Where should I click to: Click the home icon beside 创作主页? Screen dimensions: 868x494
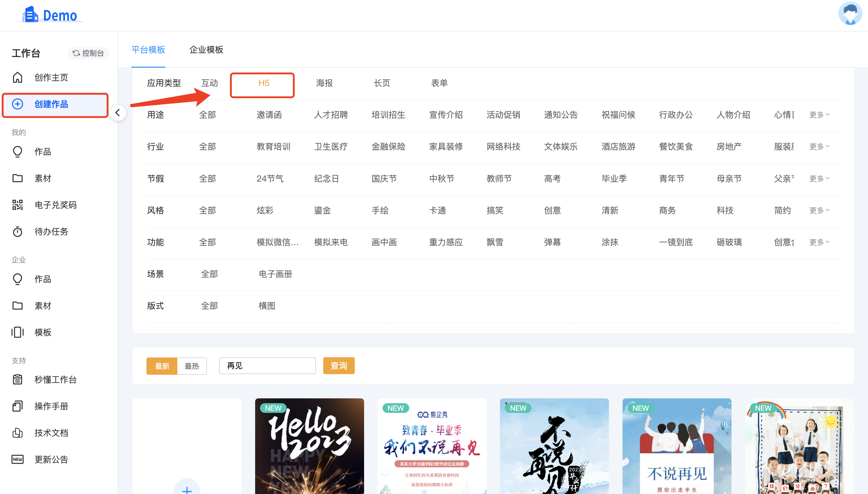tap(18, 77)
